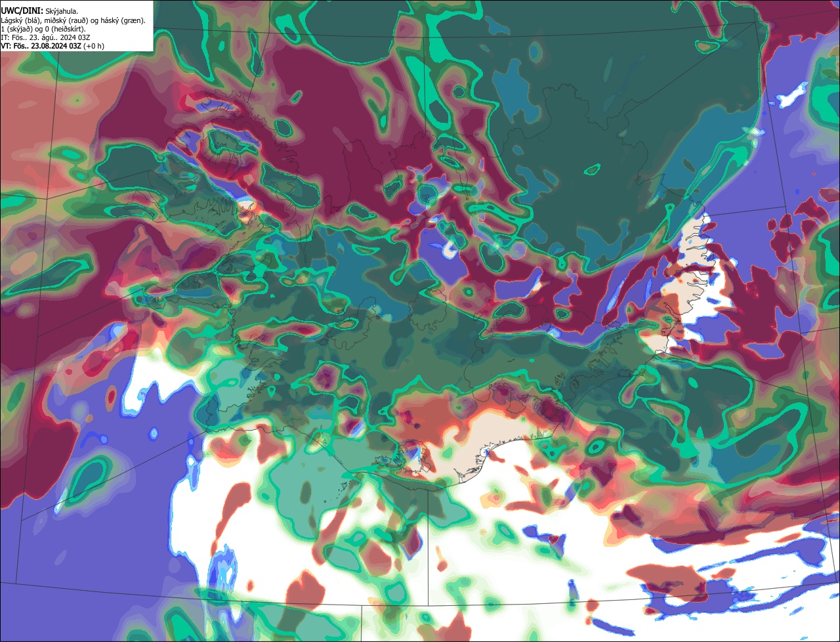
Task: Click the 'IT: Fös.. 23. ágú.. 2024 03Z' line
Action: (x=45, y=37)
